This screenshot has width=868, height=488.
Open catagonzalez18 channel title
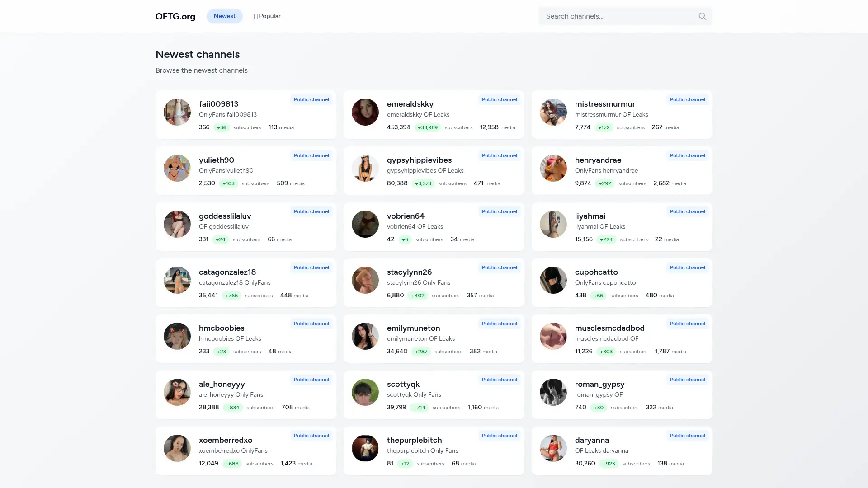pyautogui.click(x=227, y=272)
